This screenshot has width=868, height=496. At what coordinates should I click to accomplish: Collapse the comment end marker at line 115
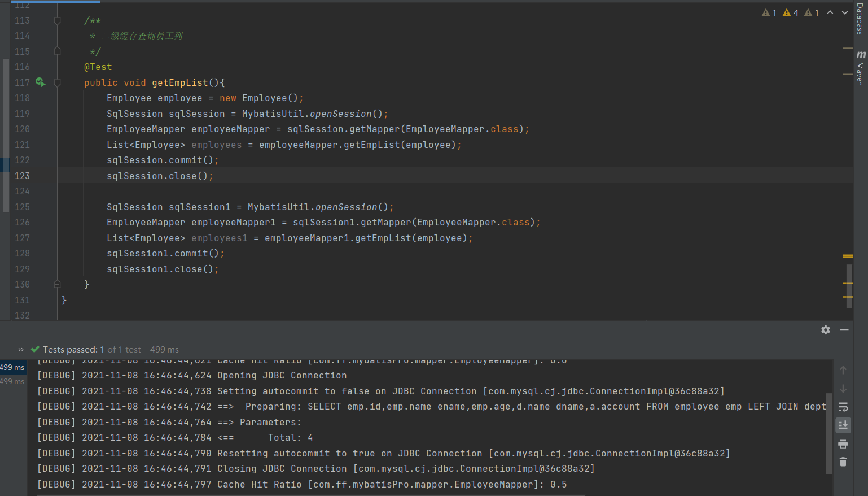(57, 51)
